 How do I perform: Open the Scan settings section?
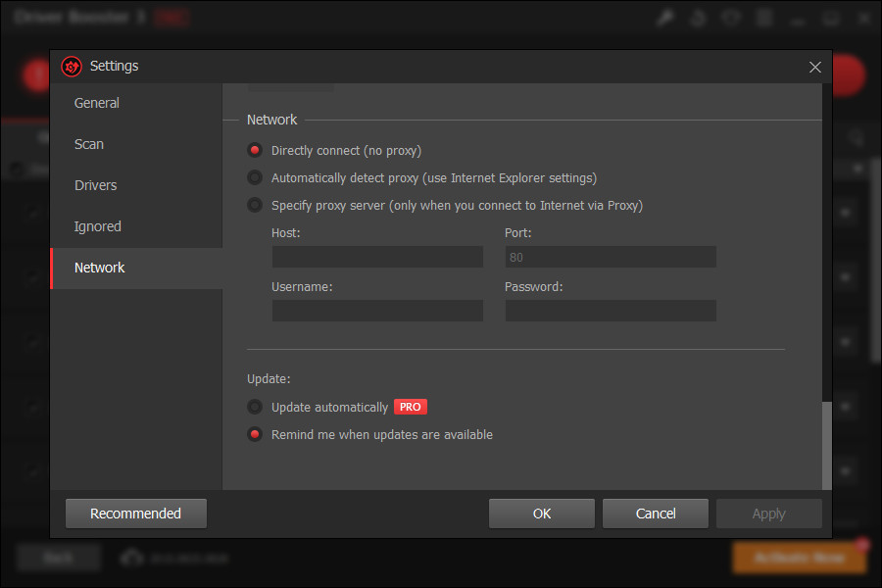88,144
